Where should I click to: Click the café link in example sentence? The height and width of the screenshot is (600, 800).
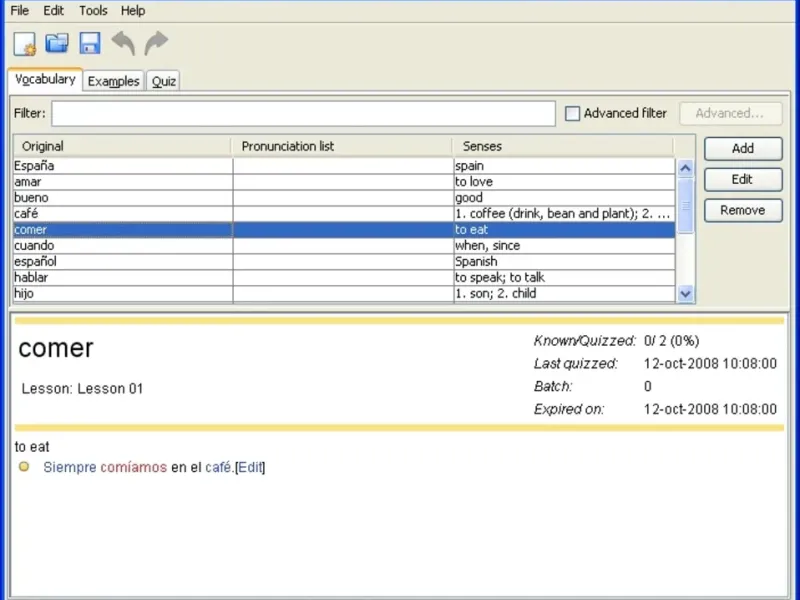point(218,467)
